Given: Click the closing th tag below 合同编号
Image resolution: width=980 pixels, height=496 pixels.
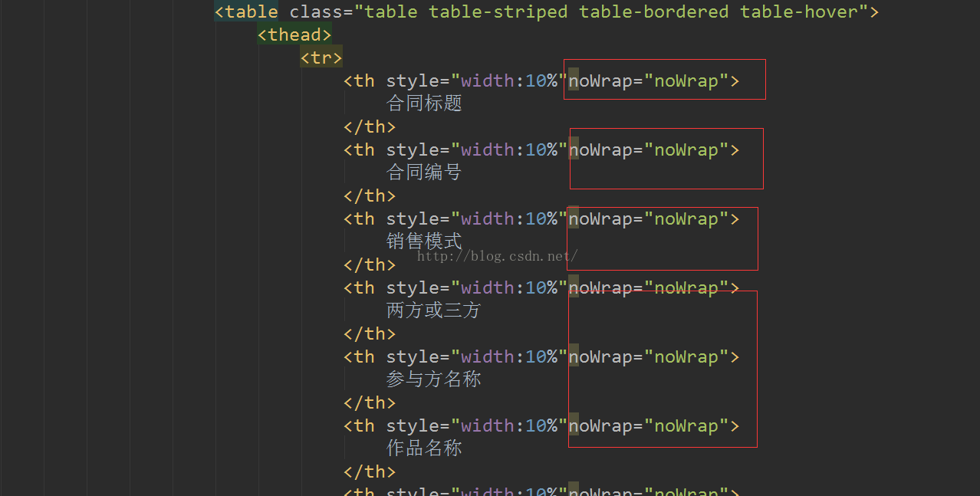Looking at the screenshot, I should coord(370,196).
